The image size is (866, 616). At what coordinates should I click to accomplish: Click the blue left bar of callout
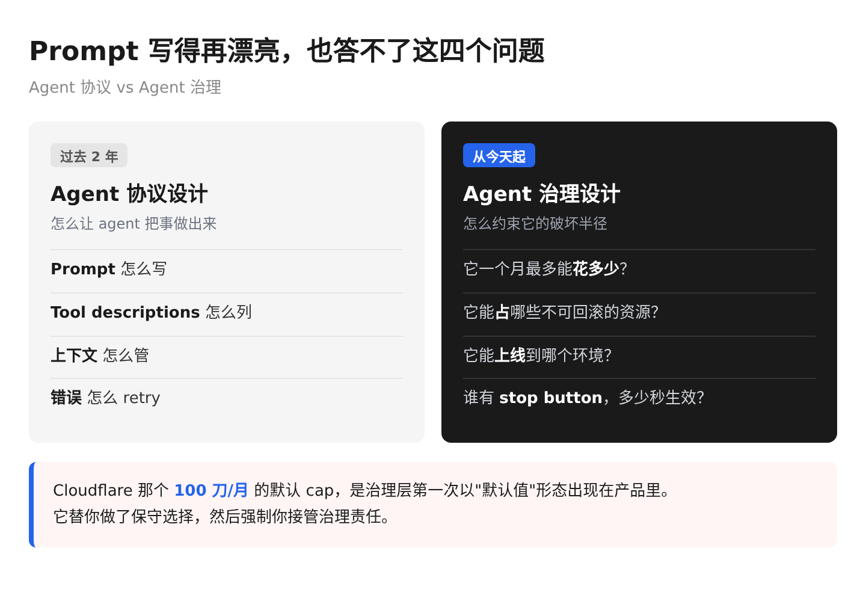click(31, 505)
